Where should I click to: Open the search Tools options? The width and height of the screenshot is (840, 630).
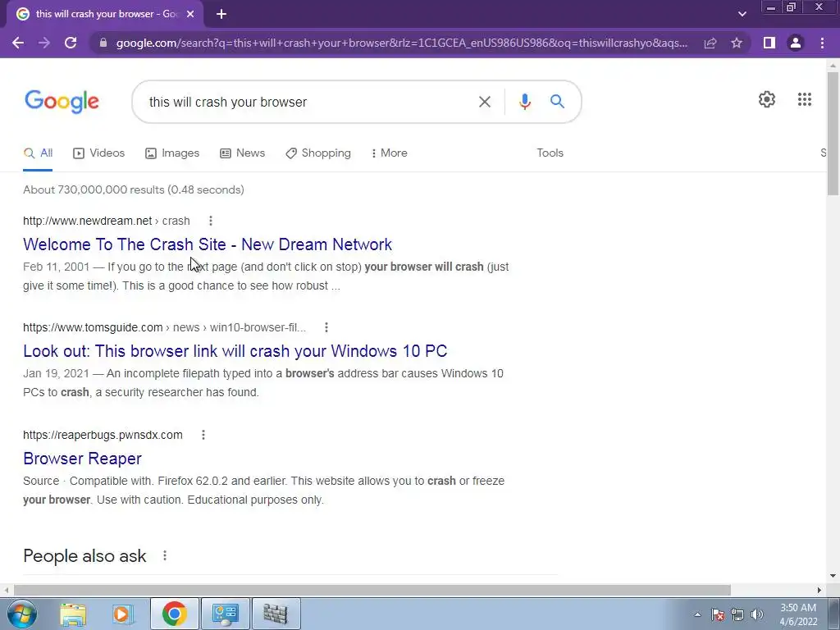pyautogui.click(x=550, y=153)
